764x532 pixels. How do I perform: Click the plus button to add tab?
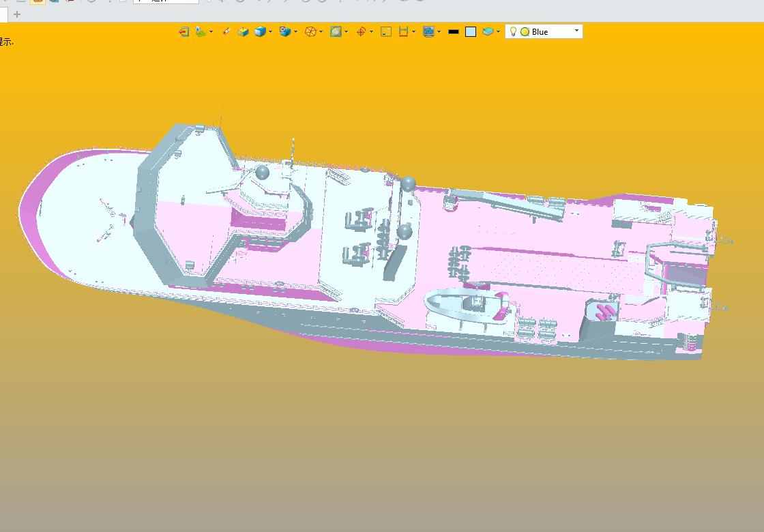tap(17, 14)
